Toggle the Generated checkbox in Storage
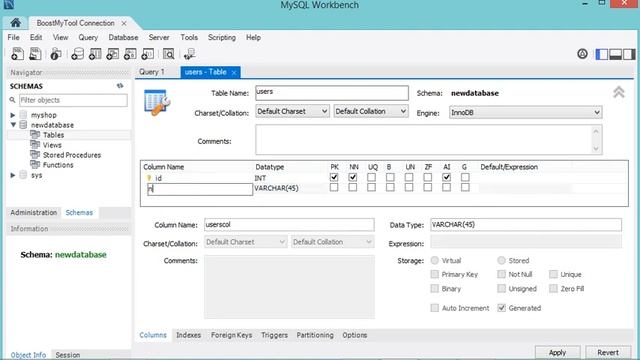 (x=502, y=308)
